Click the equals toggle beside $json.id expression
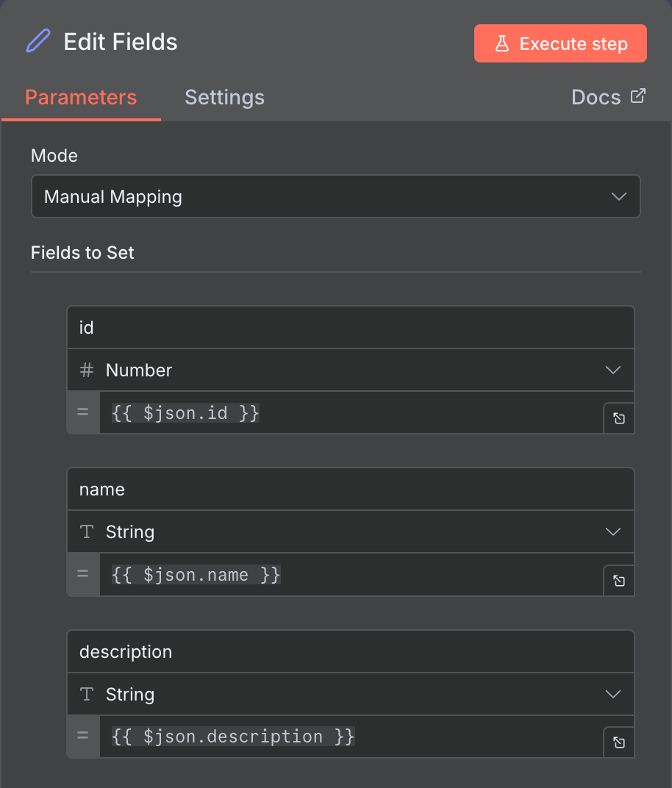Viewport: 672px width, 788px height. click(x=83, y=412)
